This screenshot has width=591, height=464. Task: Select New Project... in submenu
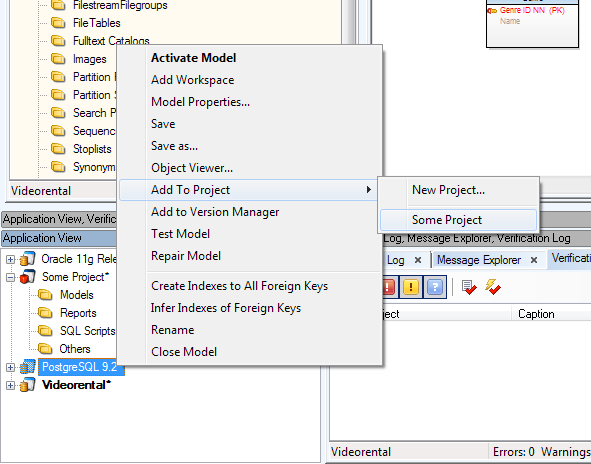pyautogui.click(x=458, y=190)
